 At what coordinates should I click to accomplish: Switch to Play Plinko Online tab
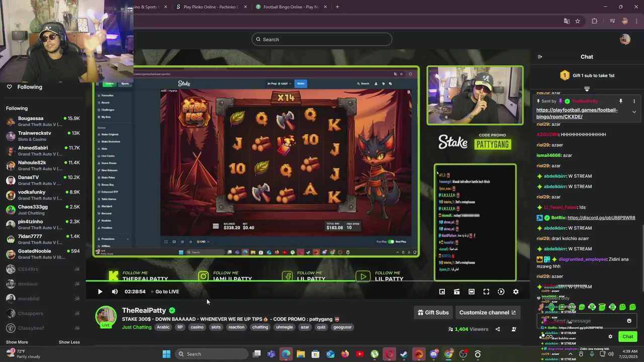click(x=210, y=7)
